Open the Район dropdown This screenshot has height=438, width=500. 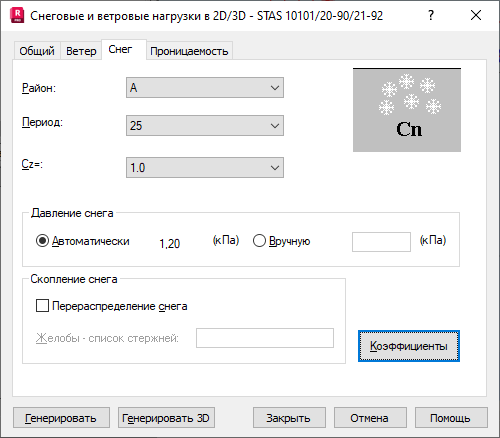(205, 88)
